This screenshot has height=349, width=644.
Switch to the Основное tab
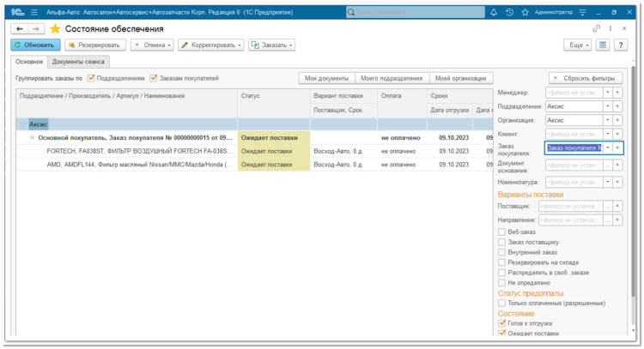(29, 62)
